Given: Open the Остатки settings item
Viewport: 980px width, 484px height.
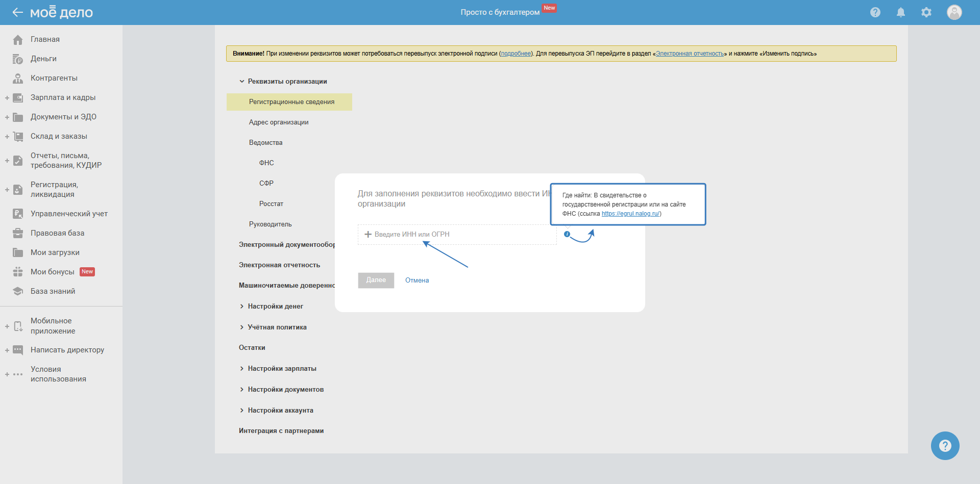Looking at the screenshot, I should point(252,348).
